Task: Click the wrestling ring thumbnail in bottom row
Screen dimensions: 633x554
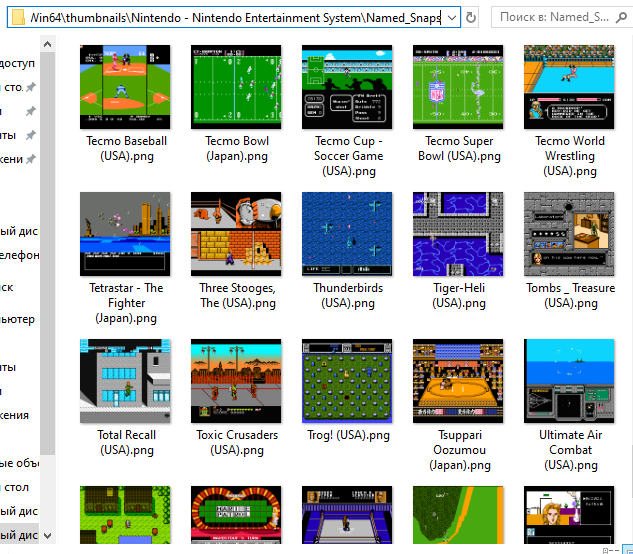Action: point(347,515)
